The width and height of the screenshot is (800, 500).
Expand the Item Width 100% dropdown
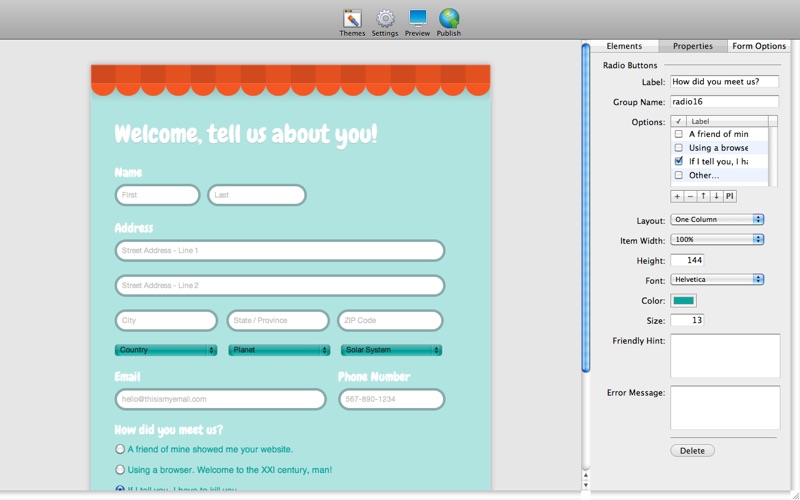(717, 240)
